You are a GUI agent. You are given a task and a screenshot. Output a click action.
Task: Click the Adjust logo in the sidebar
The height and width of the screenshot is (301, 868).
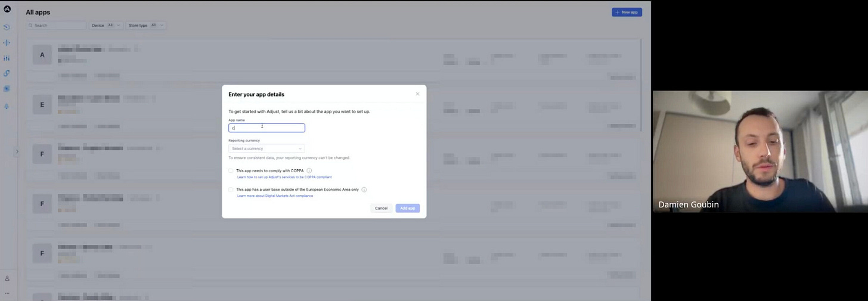(7, 9)
